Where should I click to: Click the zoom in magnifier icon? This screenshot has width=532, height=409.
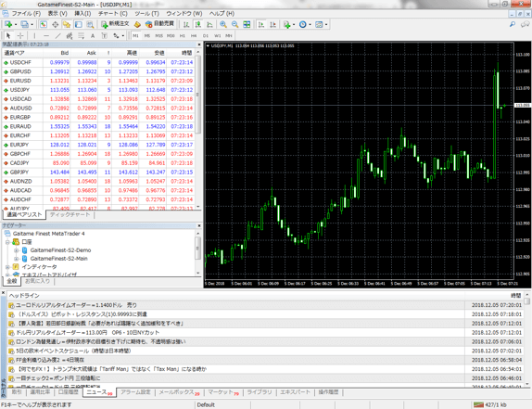point(223,24)
